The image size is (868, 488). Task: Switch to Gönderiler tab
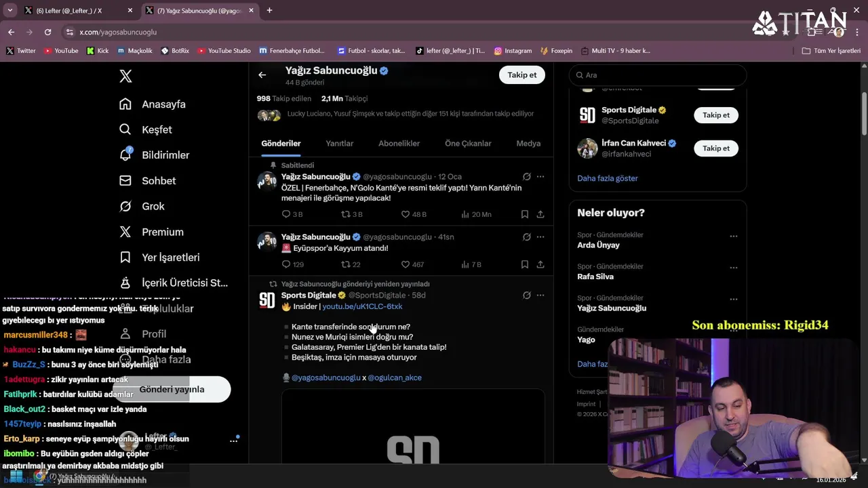click(281, 144)
